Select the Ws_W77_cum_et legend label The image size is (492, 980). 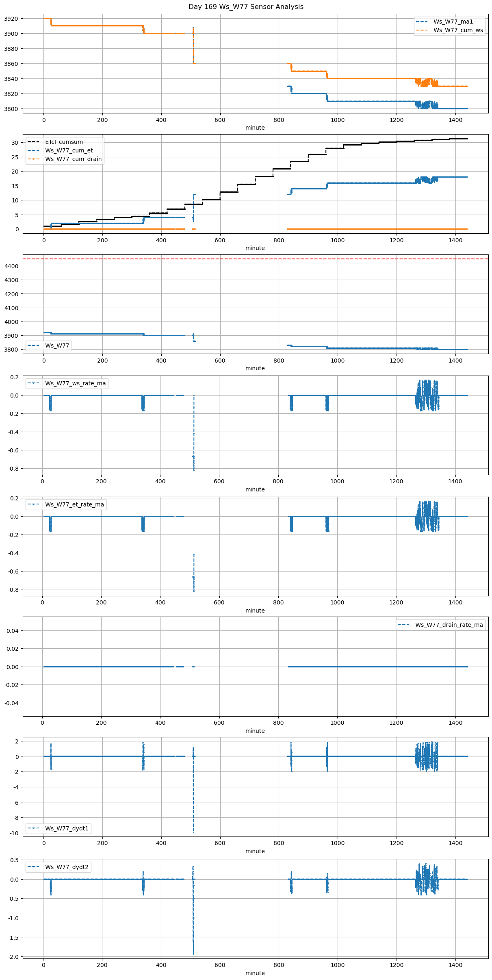tap(69, 150)
